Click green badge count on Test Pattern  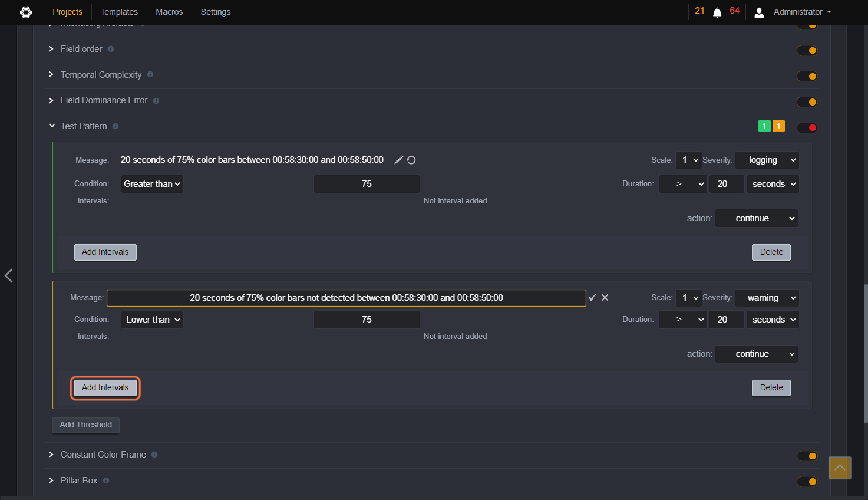[764, 126]
